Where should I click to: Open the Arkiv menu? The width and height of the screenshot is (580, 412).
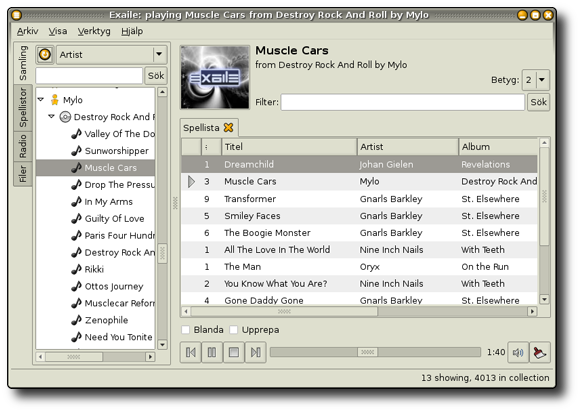pyautogui.click(x=27, y=31)
